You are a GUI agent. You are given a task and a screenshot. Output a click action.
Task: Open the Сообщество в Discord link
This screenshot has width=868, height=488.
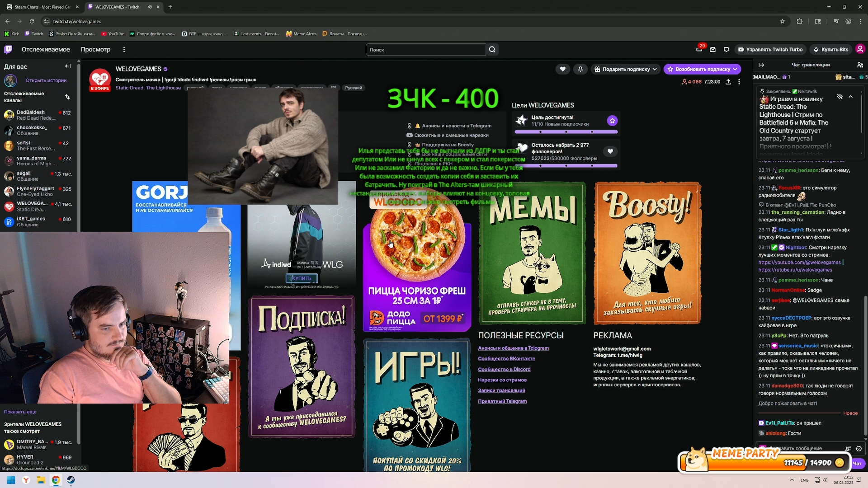(x=504, y=369)
